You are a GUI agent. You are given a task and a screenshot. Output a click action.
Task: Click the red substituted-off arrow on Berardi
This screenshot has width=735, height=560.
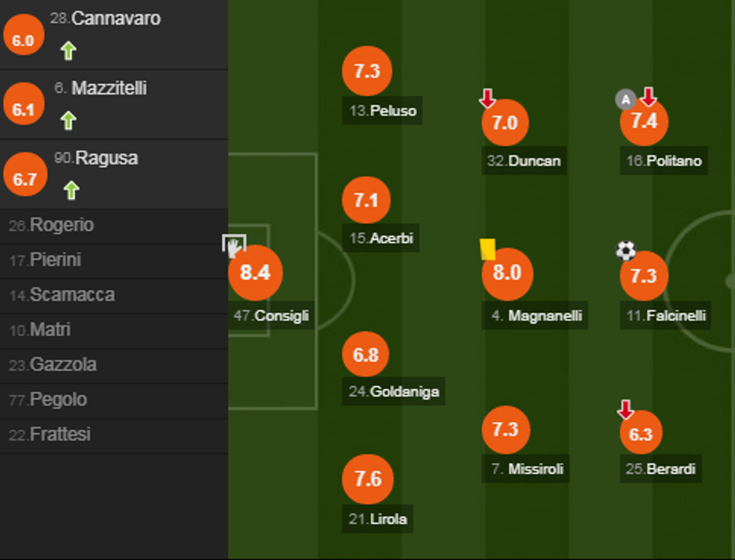click(625, 409)
